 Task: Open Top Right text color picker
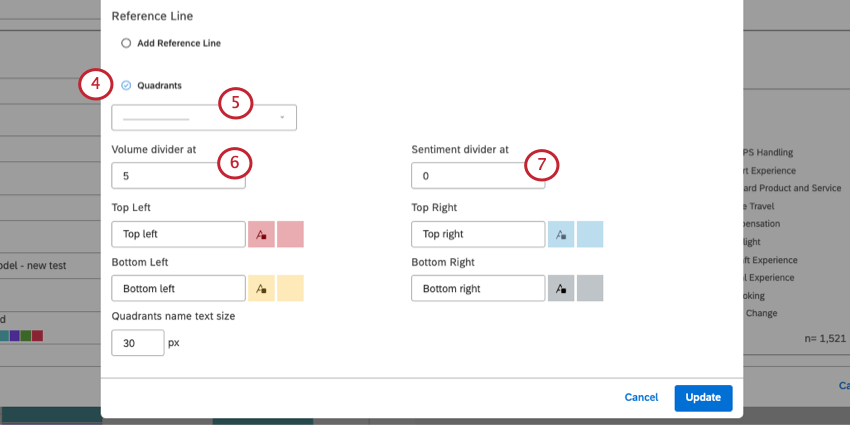tap(560, 235)
